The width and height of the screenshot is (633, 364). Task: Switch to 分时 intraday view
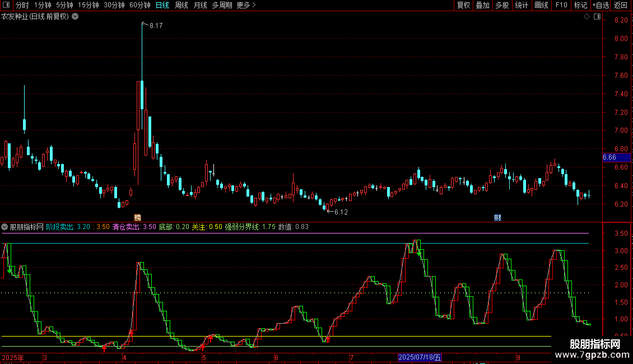click(22, 5)
